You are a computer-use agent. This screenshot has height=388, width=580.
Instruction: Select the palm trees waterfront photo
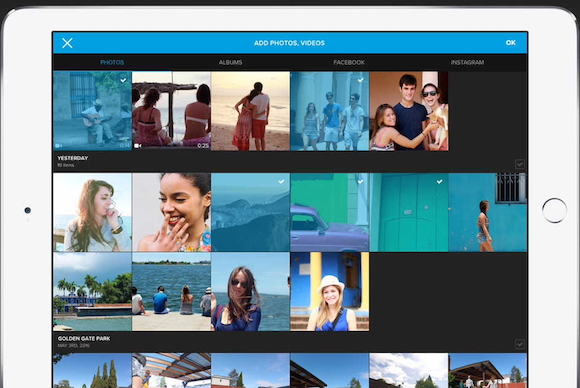(x=92, y=291)
